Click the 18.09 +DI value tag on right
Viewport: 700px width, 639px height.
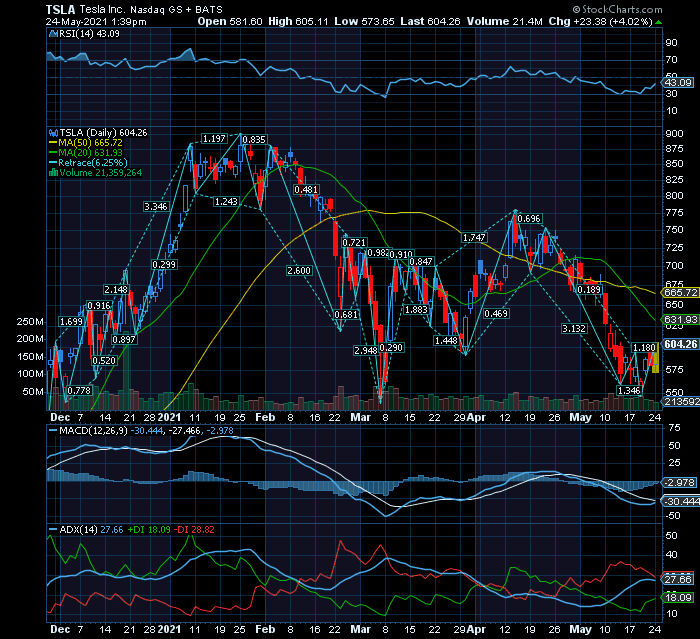pos(677,597)
